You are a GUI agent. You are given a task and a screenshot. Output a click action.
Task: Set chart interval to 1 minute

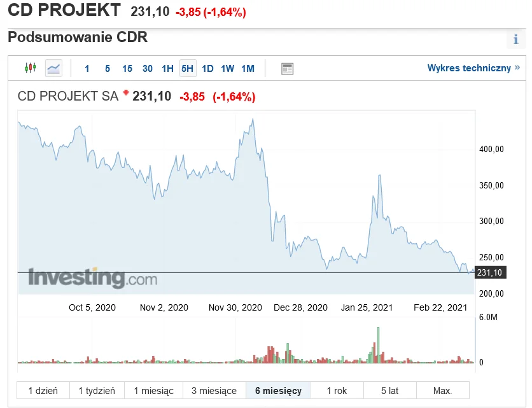[x=87, y=69]
